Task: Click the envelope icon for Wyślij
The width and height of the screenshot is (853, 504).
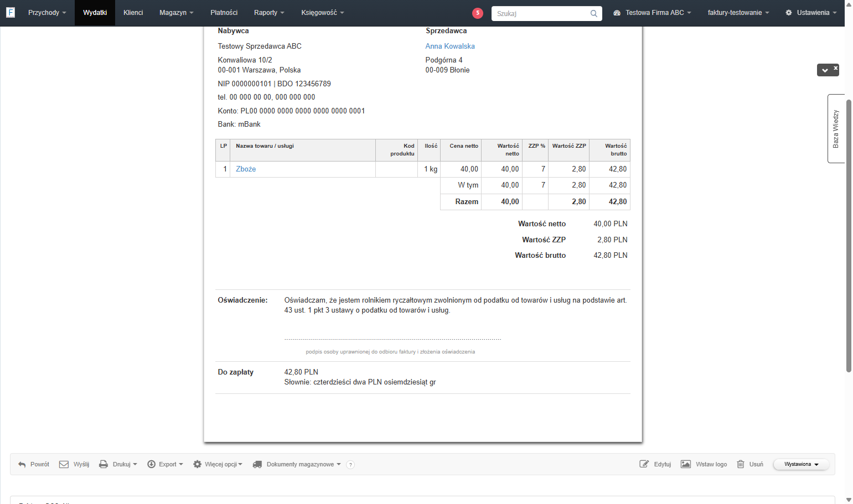Action: click(64, 465)
